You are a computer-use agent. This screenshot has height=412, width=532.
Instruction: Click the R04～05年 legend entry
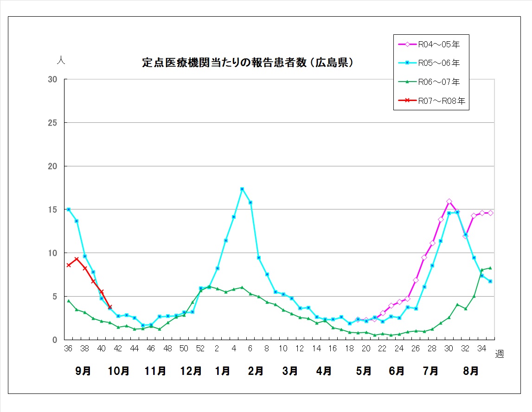click(438, 44)
